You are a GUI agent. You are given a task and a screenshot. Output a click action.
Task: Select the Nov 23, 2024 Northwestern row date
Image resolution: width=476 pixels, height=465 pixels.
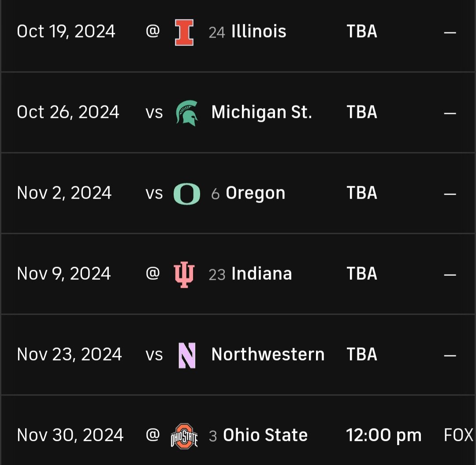[70, 355]
